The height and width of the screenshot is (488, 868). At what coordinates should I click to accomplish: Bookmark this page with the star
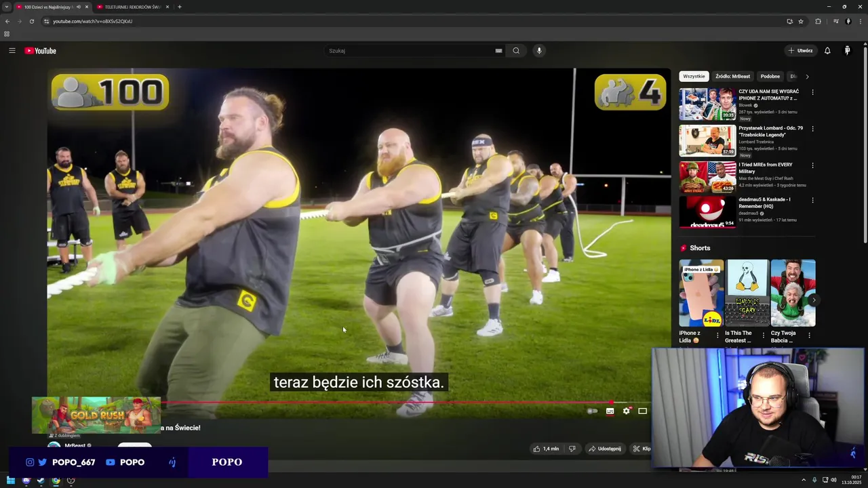(801, 21)
